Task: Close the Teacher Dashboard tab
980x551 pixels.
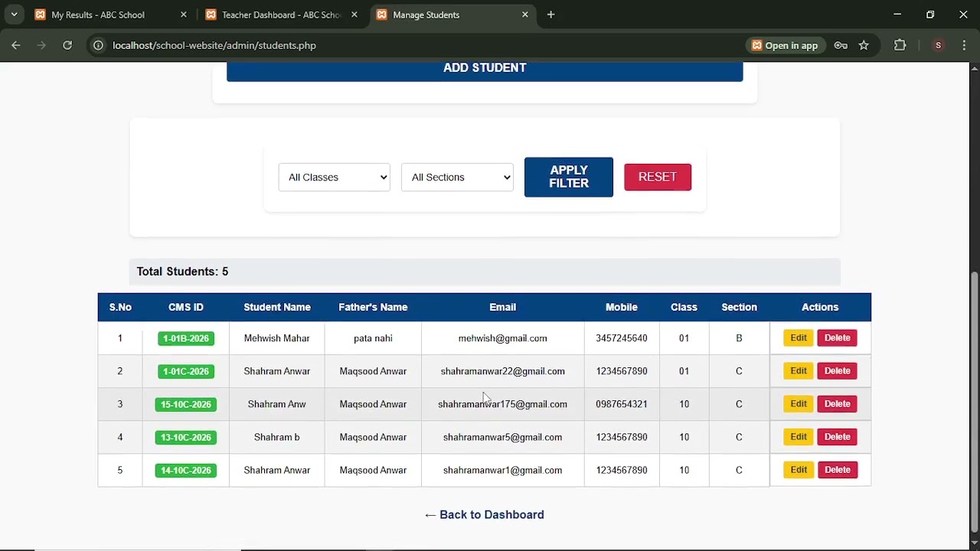Action: point(354,15)
